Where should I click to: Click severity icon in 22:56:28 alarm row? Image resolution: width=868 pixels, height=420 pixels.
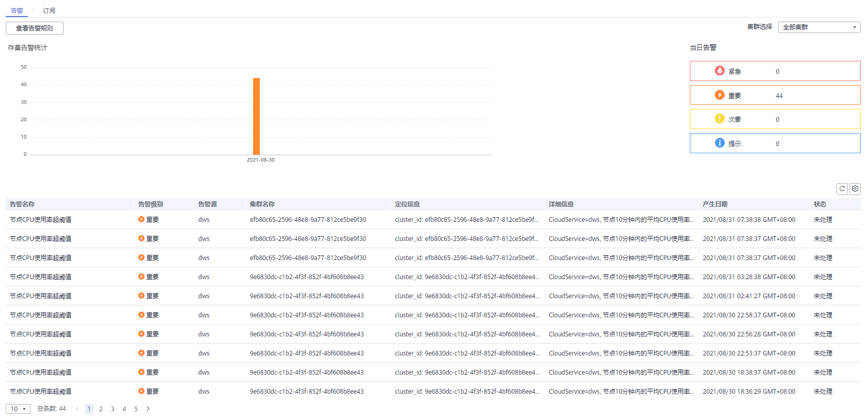coord(141,334)
